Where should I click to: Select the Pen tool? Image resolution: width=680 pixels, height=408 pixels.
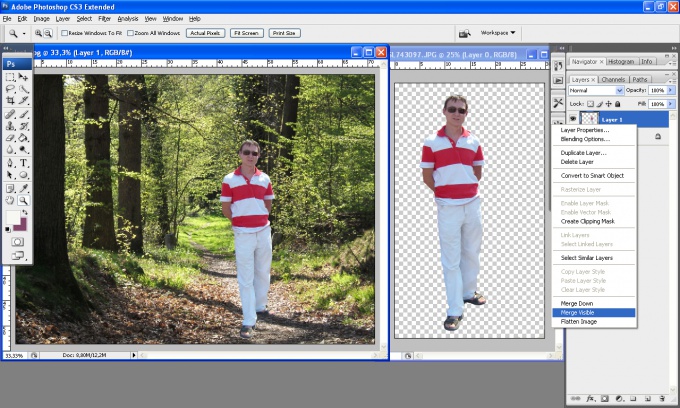pos(10,163)
